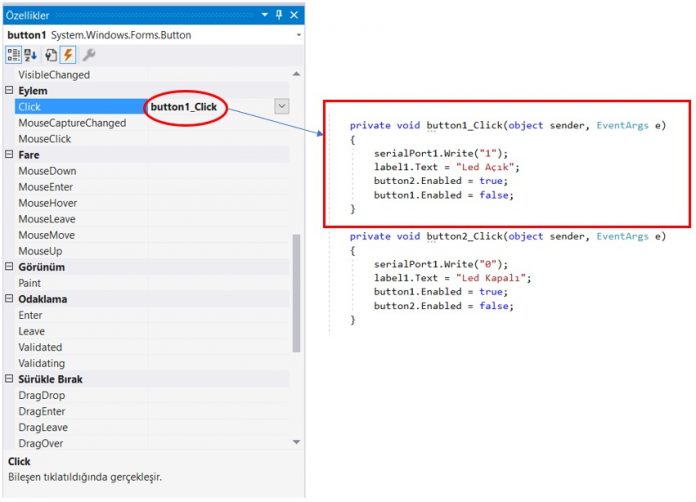Collapse the Odaklama category
This screenshot has width=696, height=502.
(x=10, y=299)
